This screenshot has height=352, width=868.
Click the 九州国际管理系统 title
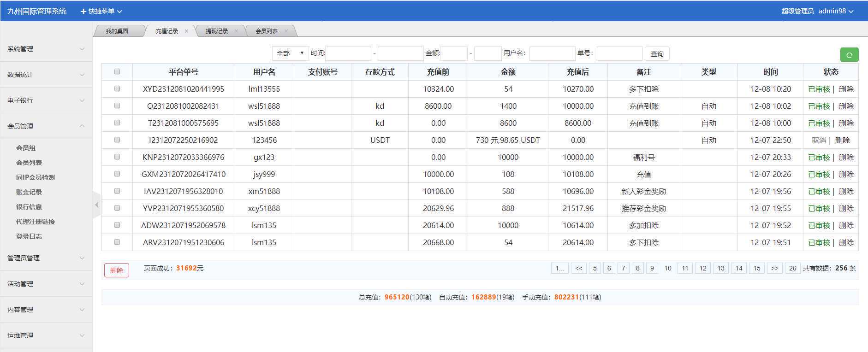click(37, 11)
